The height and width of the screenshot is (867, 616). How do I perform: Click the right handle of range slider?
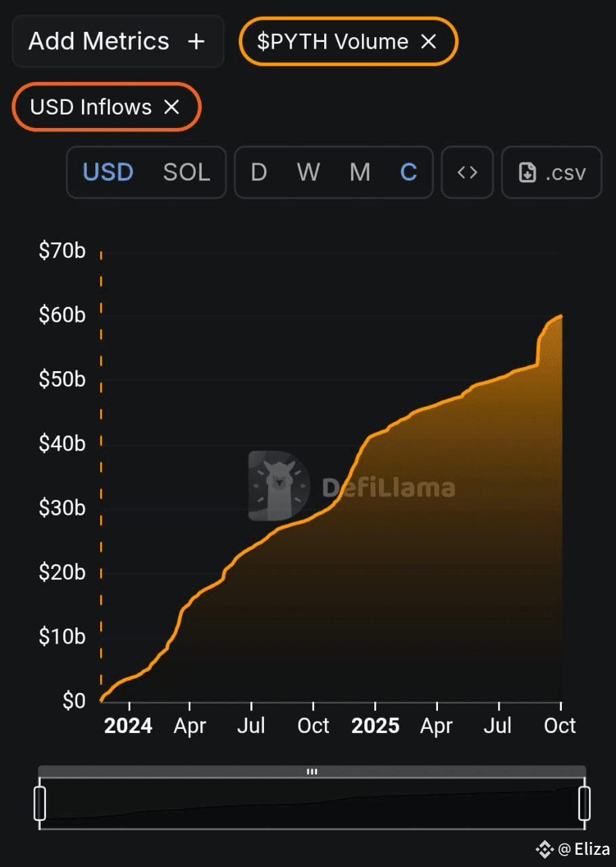pos(584,803)
